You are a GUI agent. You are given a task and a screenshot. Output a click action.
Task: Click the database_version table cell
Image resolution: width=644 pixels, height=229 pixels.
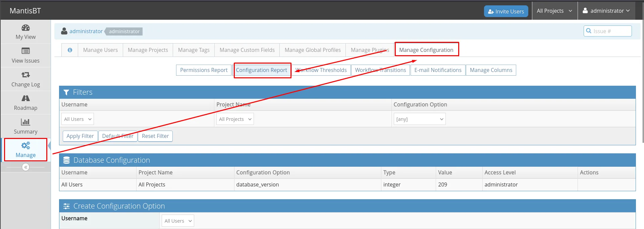click(308, 185)
